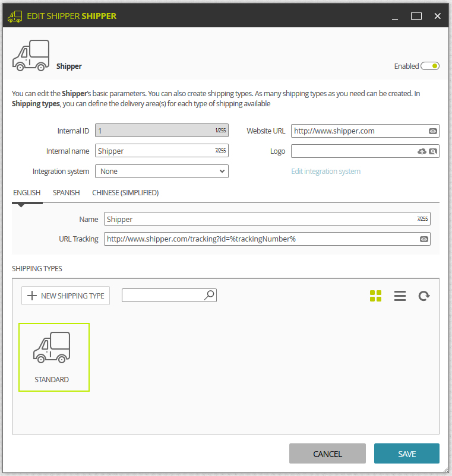Preview the URL Tracking with eye icon
Viewport: 452px width, 476px height.
[424, 239]
